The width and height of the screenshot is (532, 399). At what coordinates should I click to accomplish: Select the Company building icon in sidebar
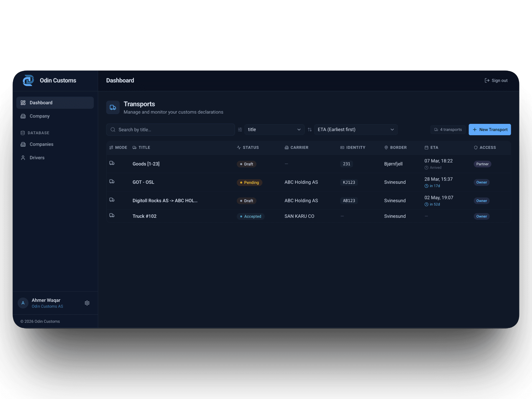pos(23,116)
